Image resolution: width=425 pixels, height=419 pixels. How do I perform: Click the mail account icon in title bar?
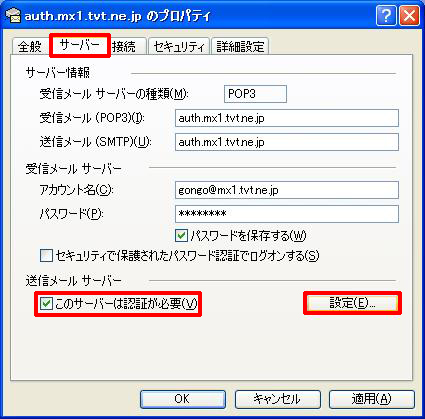click(x=13, y=15)
